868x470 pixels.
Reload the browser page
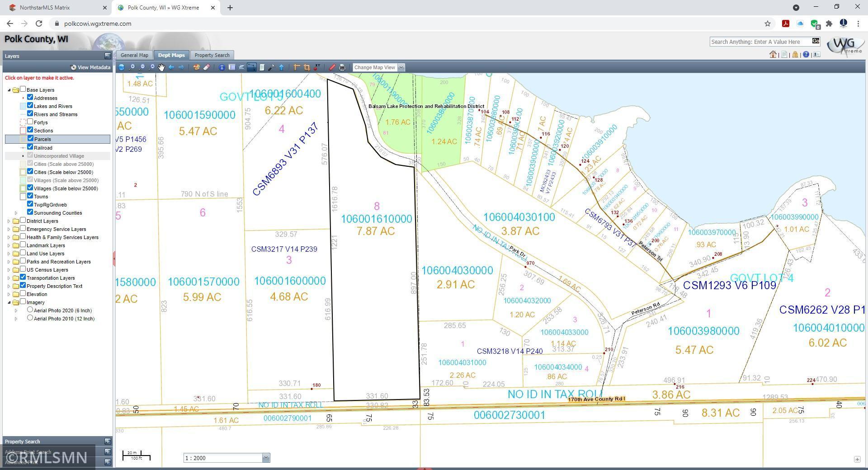[x=39, y=23]
